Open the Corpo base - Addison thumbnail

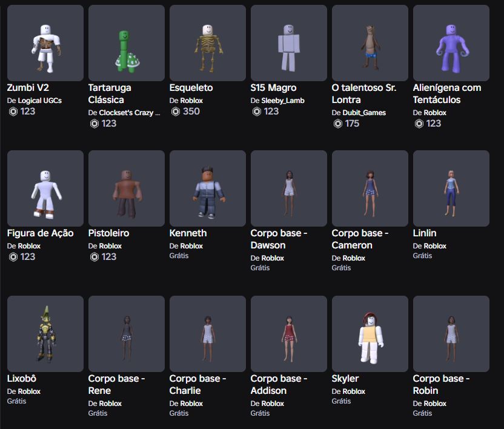coord(288,334)
